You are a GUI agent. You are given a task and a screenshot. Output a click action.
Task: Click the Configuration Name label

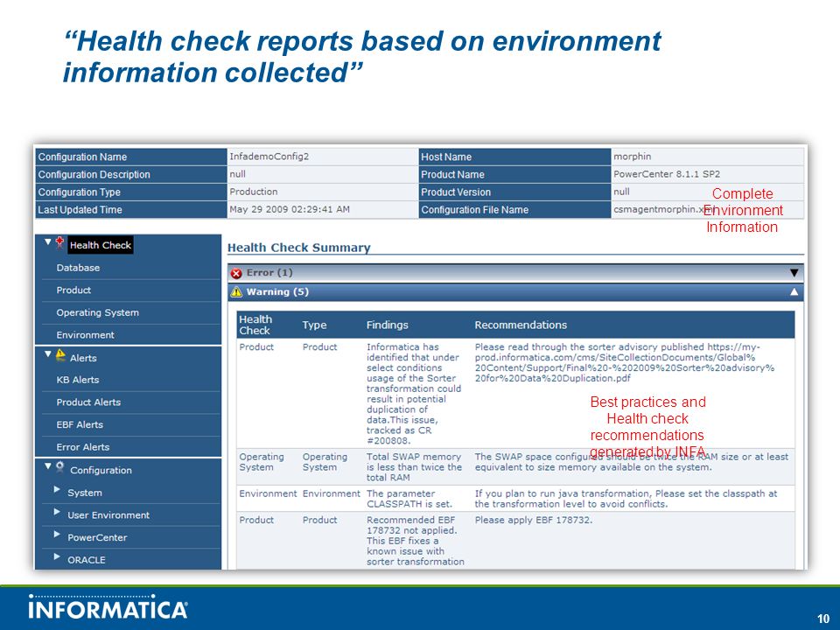[82, 157]
